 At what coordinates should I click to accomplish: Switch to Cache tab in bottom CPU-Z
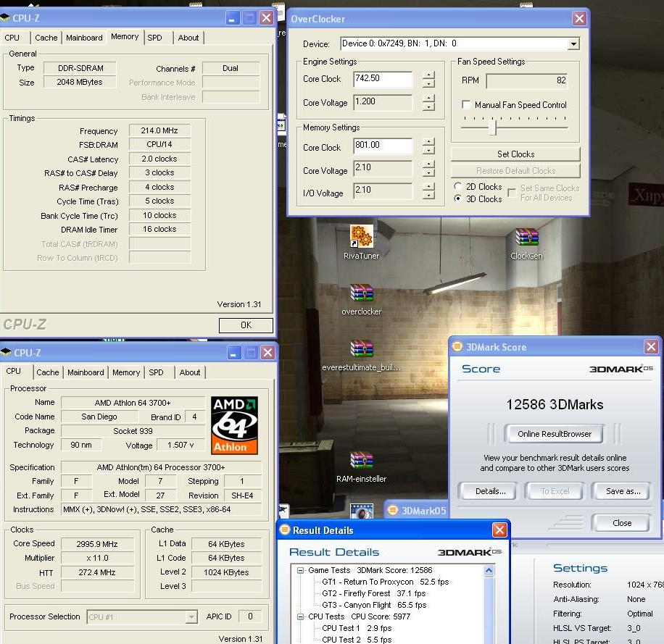point(47,372)
